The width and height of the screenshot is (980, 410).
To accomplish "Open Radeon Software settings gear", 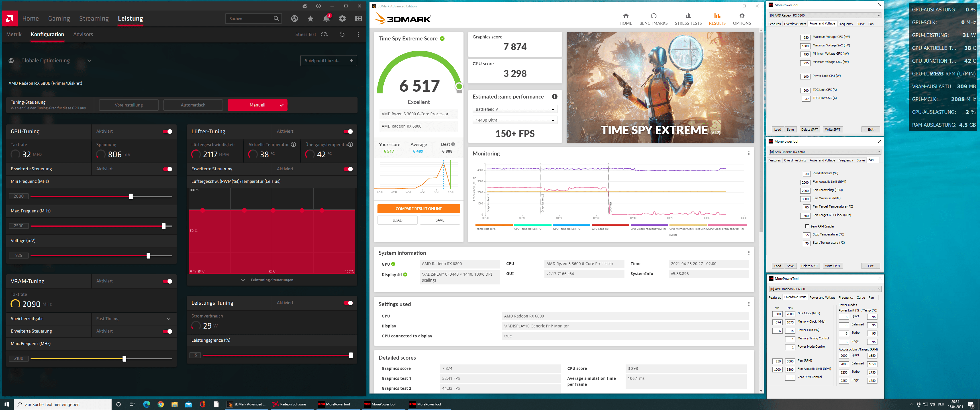I will click(x=342, y=18).
